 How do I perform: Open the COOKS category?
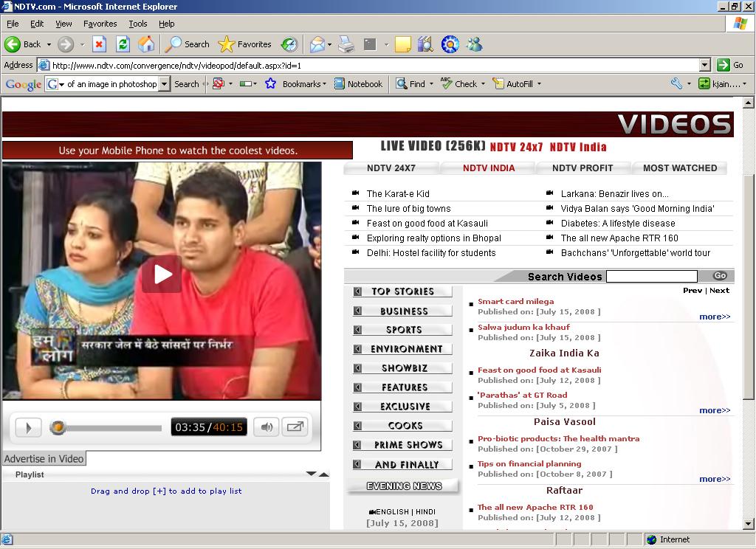(402, 426)
